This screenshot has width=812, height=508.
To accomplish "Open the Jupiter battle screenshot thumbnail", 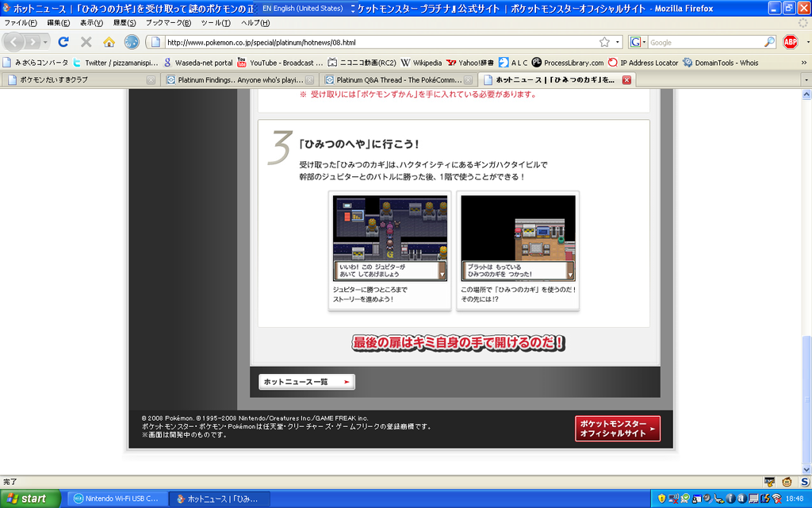I will pos(390,238).
